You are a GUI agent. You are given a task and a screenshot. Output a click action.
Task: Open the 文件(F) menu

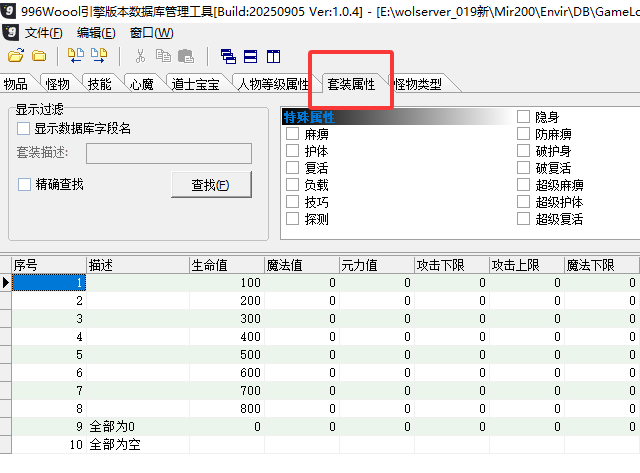(43, 32)
